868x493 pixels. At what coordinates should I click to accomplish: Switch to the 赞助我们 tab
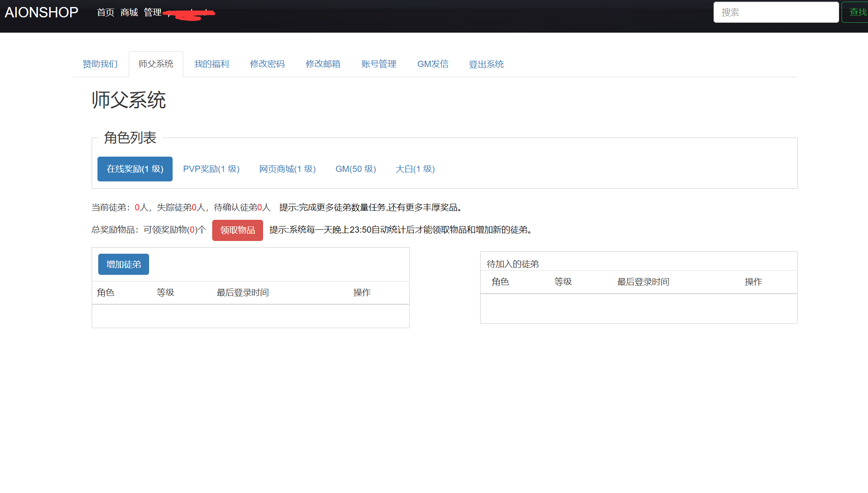coord(100,64)
